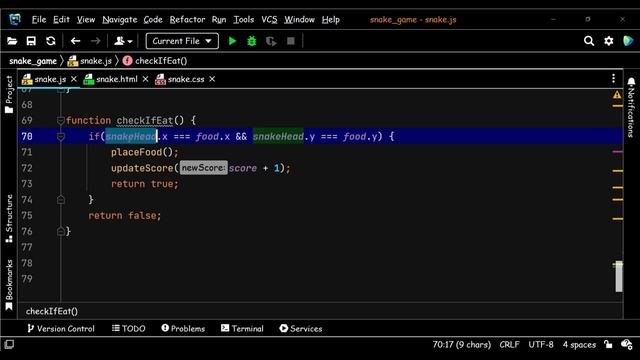The height and width of the screenshot is (360, 640).
Task: Collapse the if-block fold on line 70
Action: [61, 136]
